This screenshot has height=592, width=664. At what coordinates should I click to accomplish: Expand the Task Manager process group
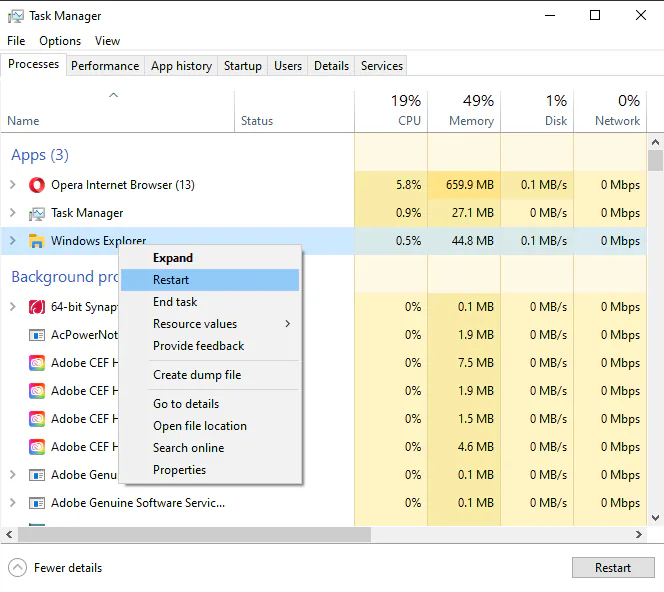click(13, 213)
